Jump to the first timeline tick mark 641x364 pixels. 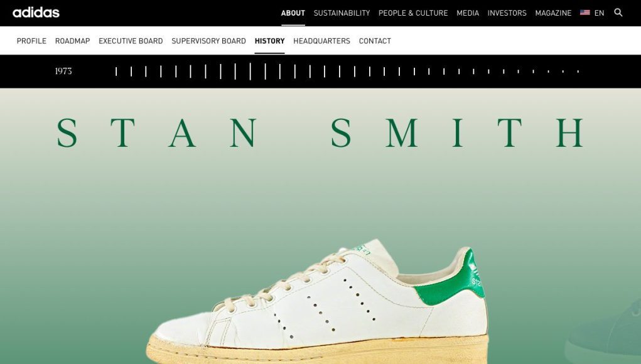click(116, 72)
